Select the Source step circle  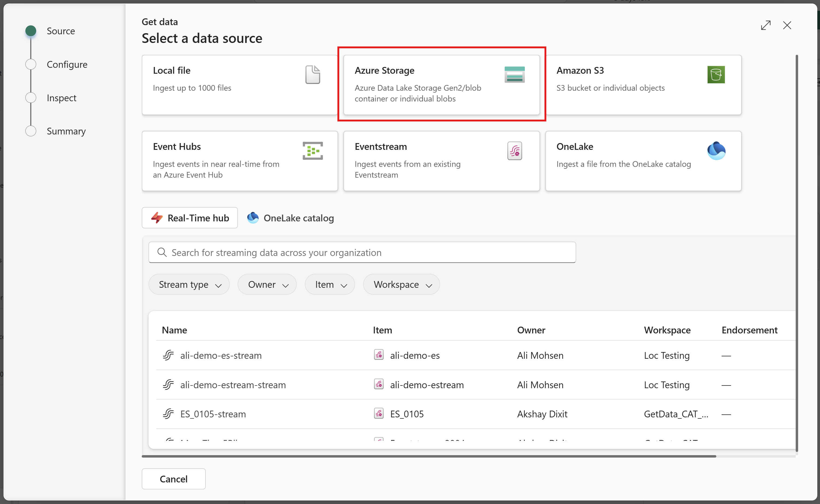31,31
